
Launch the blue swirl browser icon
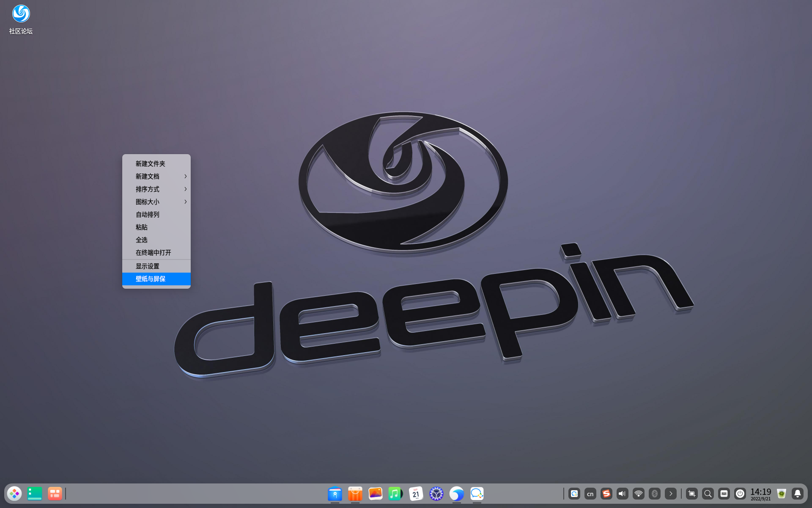click(457, 494)
